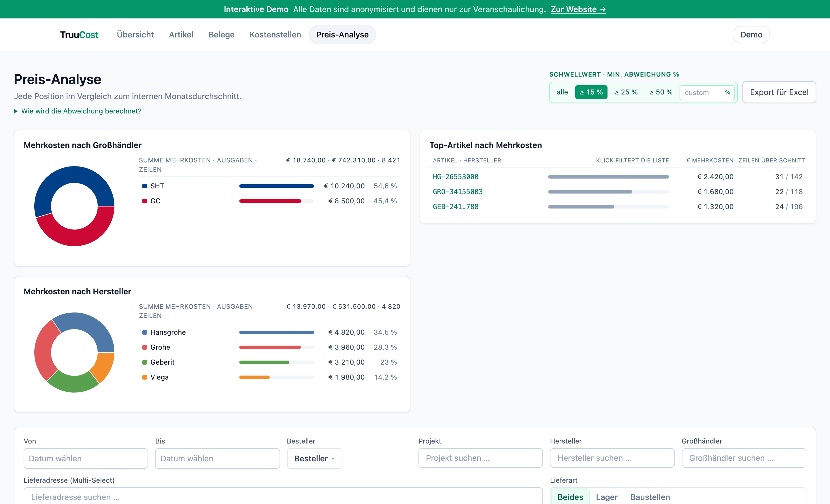This screenshot has height=504, width=830.
Task: Click the GRO-34155003 Mehrkosten bar
Action: [x=608, y=192]
